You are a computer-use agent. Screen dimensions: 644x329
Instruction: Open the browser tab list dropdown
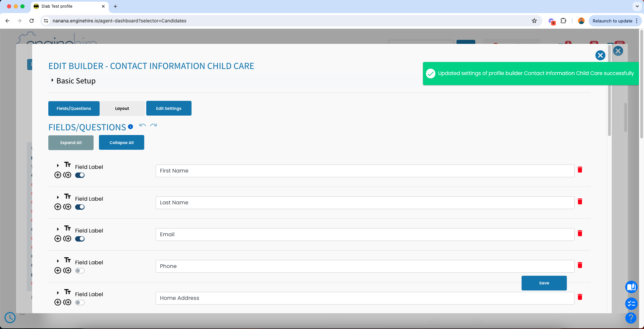tap(637, 6)
